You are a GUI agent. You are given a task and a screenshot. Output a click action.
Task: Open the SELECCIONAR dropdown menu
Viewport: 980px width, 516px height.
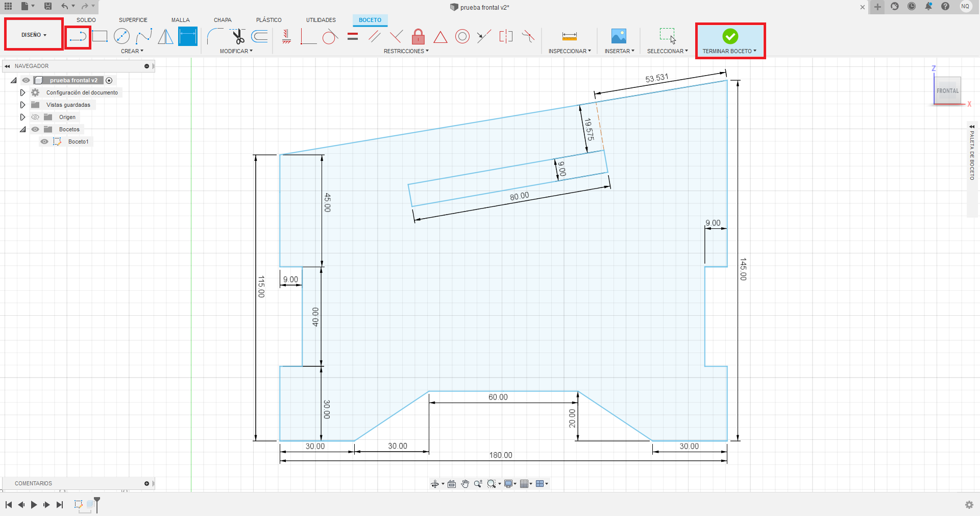668,51
